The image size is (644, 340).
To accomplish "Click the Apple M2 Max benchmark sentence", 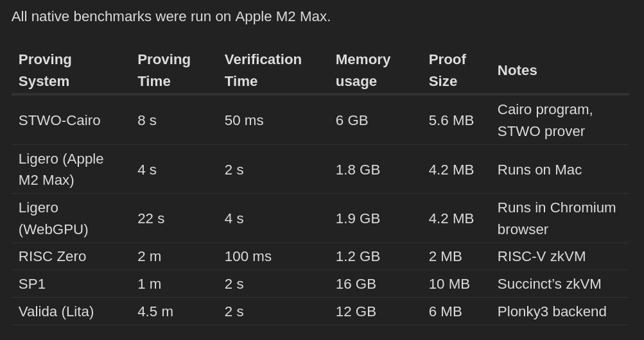I will 171,17.
